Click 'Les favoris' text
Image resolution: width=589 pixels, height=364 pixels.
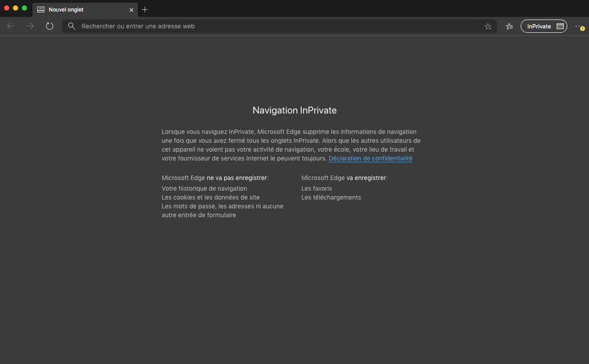tap(317, 188)
